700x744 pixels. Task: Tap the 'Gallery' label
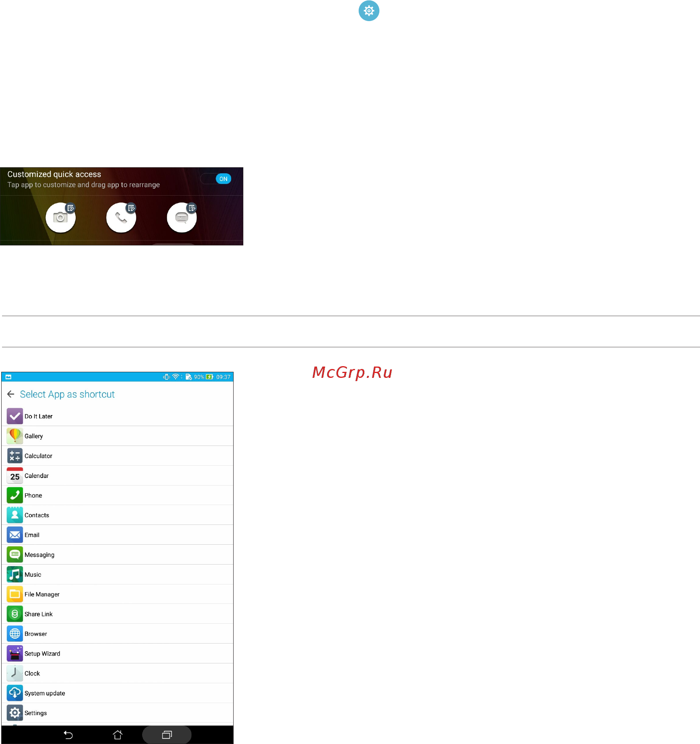pyautogui.click(x=34, y=436)
